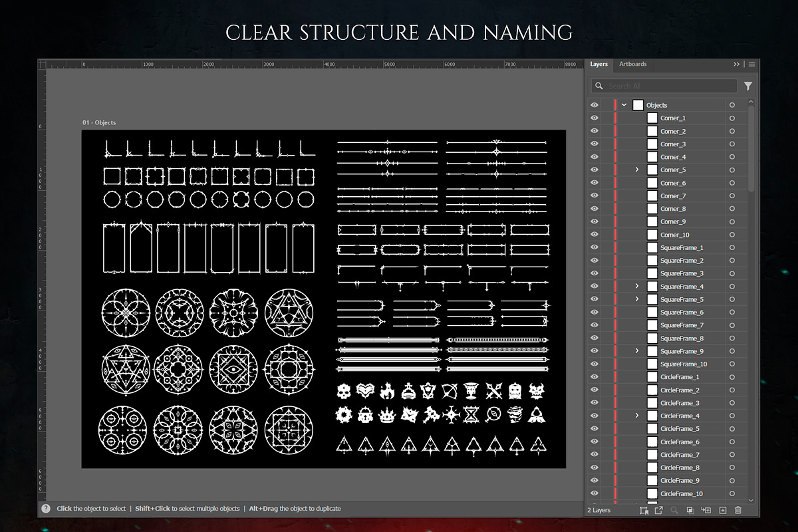Viewport: 798px width, 532px height.
Task: Click the Create New Sublayer icon
Action: [706, 510]
